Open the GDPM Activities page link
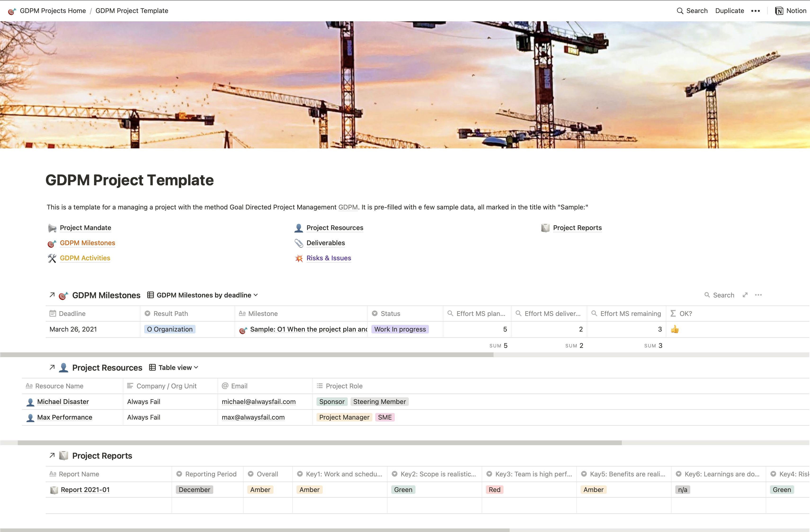Screen dimensions: 810x532 [x=85, y=258]
